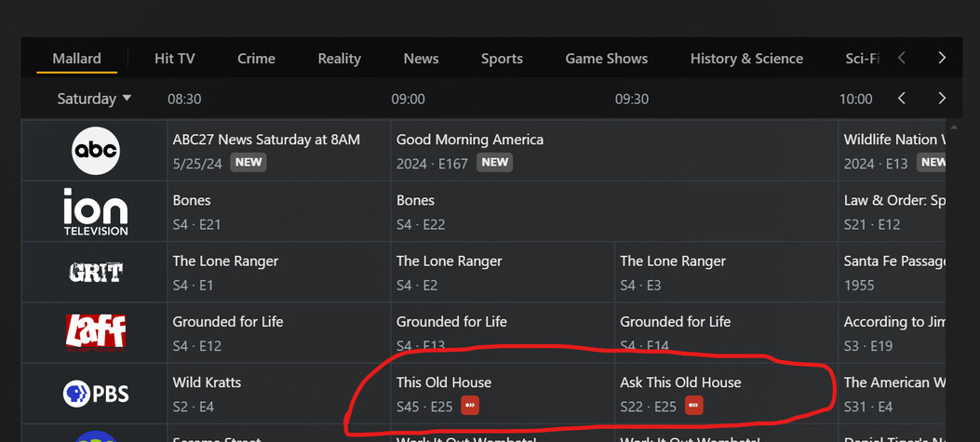The width and height of the screenshot is (980, 442).
Task: Switch to the Game Shows tab
Action: (x=606, y=58)
